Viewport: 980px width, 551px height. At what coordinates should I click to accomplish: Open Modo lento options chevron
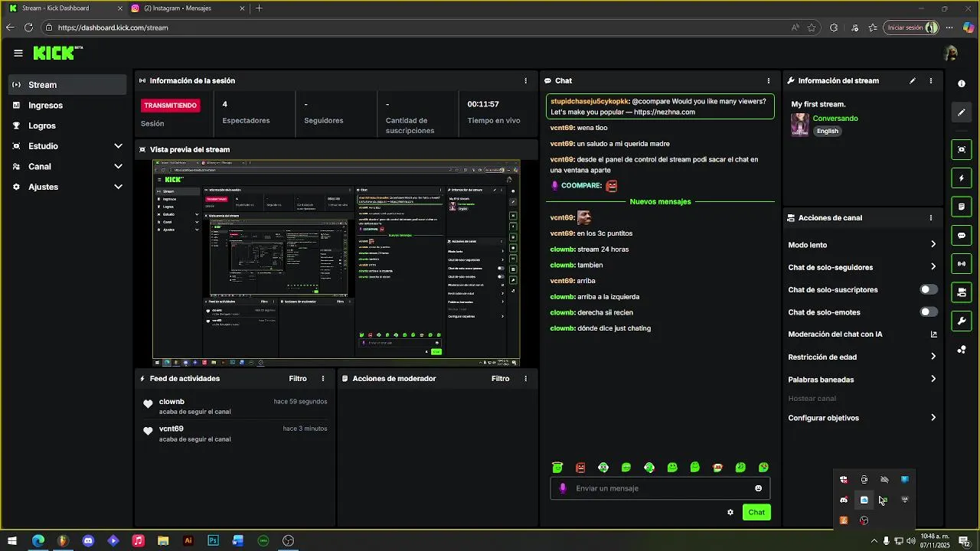pos(933,245)
